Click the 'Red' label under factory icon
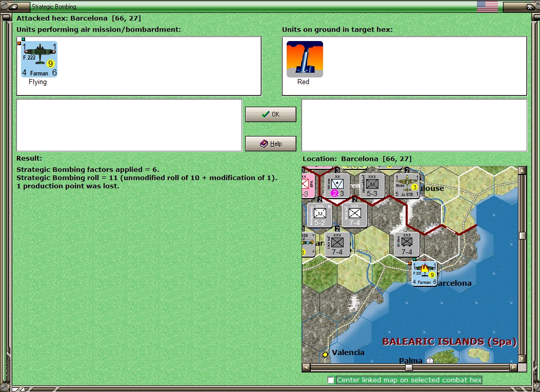Screen dimensions: 540x392 [303, 82]
